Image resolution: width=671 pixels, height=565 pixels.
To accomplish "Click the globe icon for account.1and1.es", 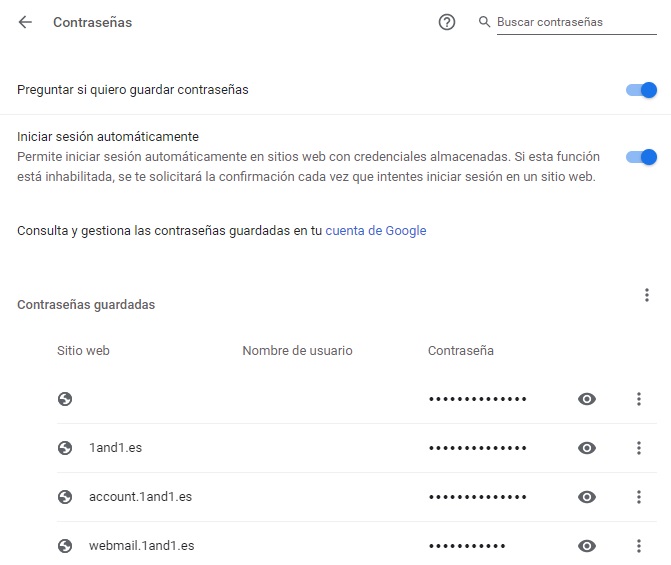I will (65, 497).
